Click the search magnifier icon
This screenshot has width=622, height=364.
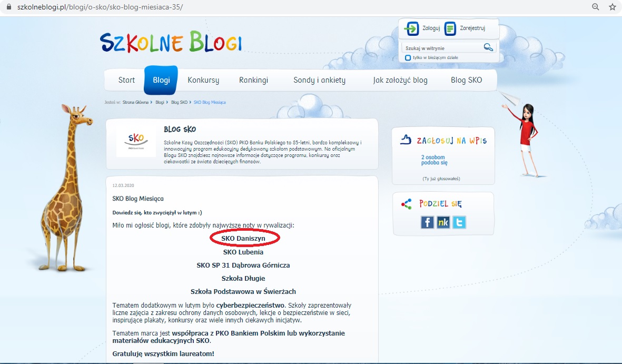[488, 47]
